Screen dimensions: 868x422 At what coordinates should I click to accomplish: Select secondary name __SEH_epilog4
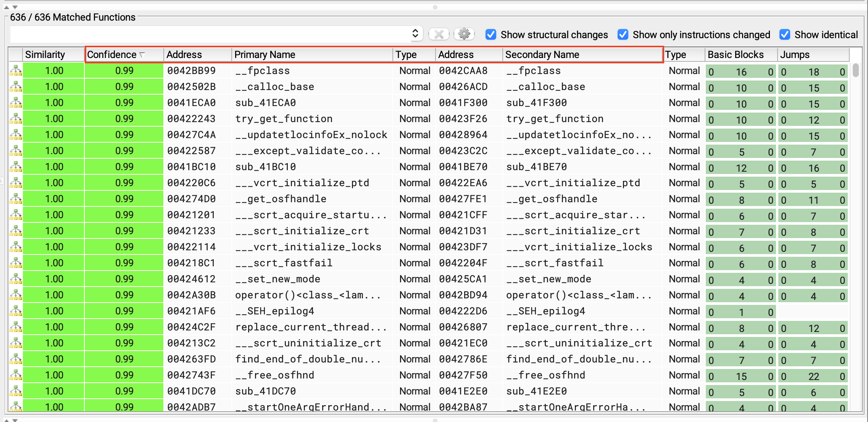tap(545, 311)
